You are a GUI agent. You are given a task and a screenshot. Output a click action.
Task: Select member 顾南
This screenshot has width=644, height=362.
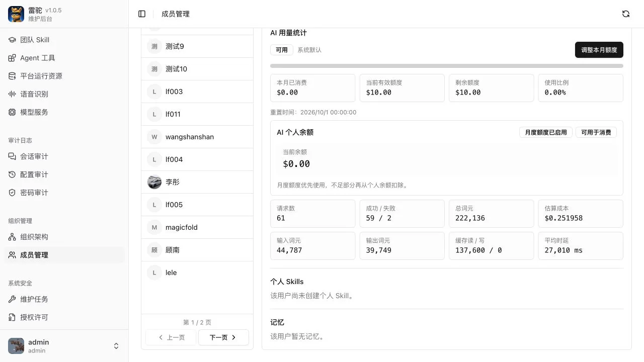[x=197, y=250]
